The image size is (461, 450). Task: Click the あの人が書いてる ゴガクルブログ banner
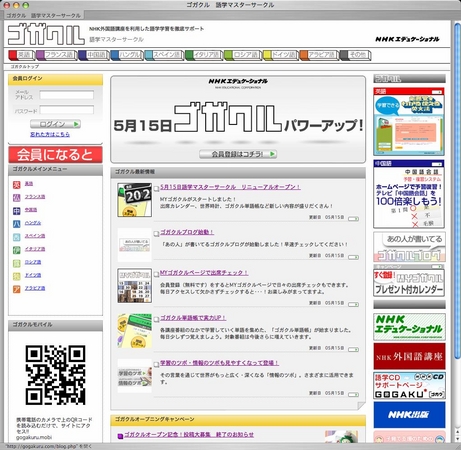[409, 247]
